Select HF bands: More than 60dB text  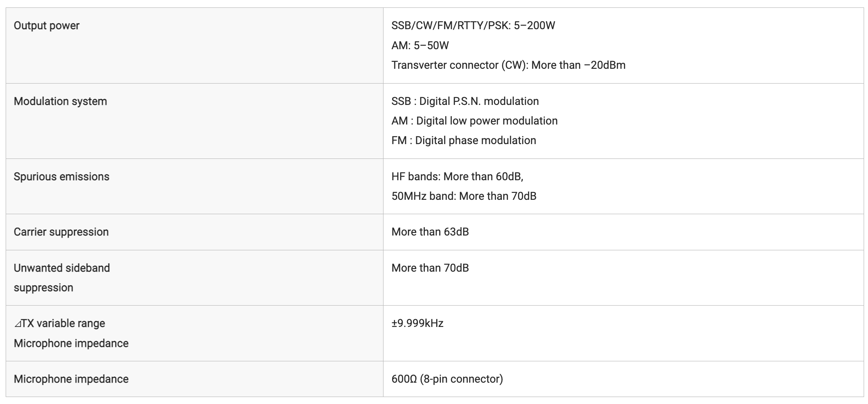tap(457, 176)
